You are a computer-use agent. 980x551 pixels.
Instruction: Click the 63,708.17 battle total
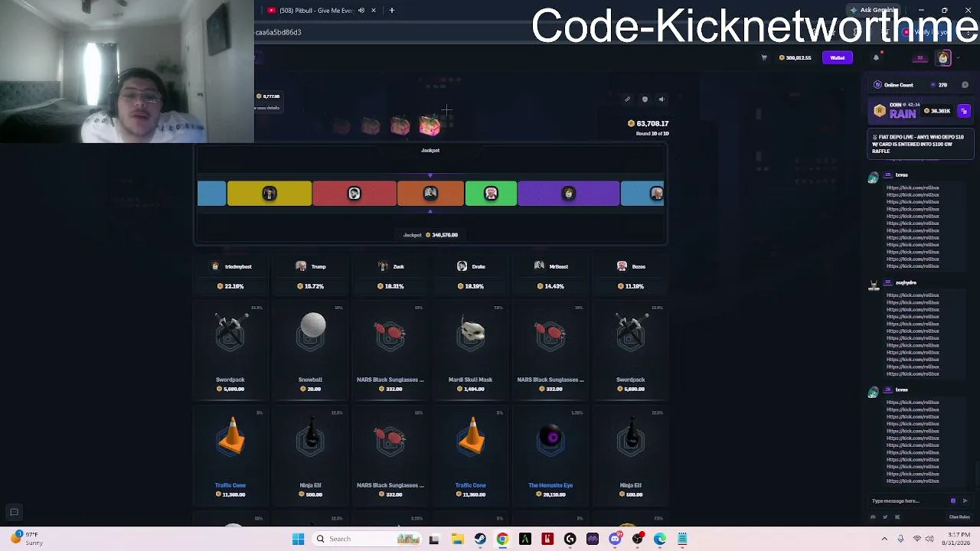pyautogui.click(x=648, y=123)
